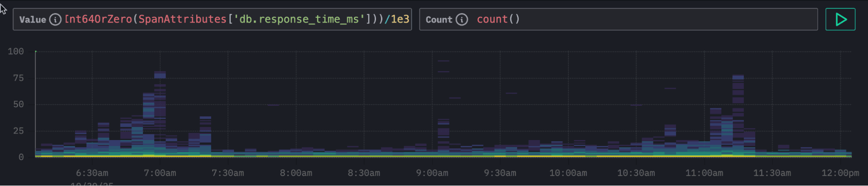Click the 100 y-axis value
Screen dimensions: 868x186
(x=16, y=52)
